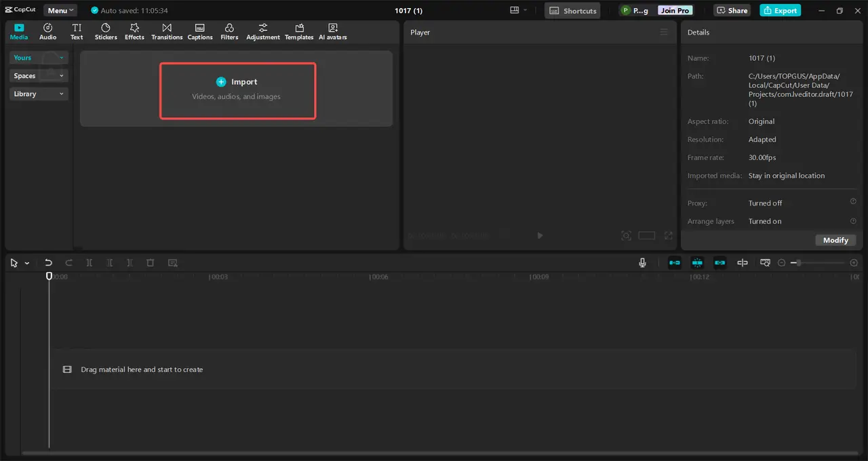Expand the Library media section

(x=38, y=94)
